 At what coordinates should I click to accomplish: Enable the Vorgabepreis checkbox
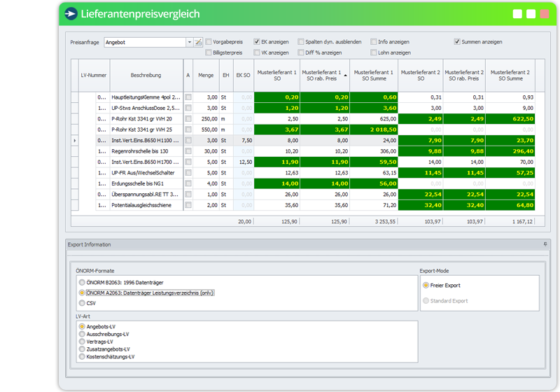[209, 42]
